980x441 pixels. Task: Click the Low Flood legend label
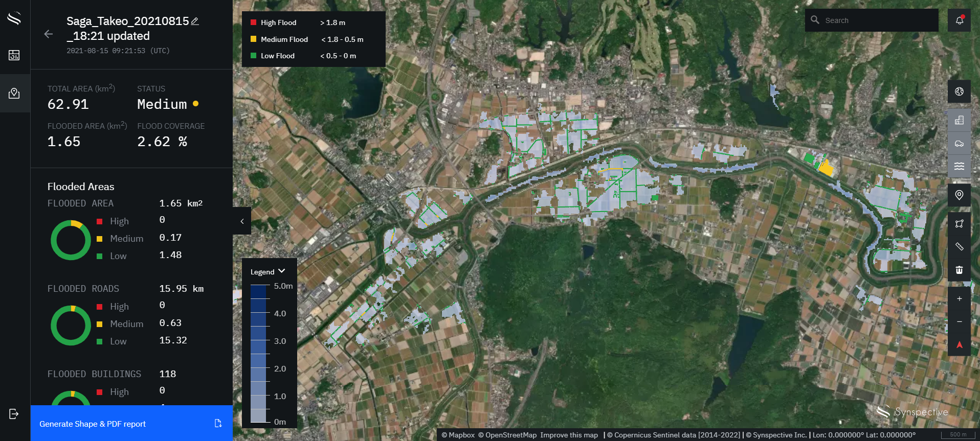[x=278, y=56]
